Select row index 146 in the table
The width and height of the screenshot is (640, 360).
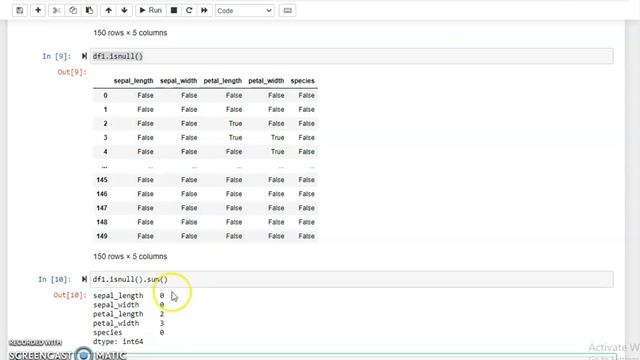coord(102,194)
